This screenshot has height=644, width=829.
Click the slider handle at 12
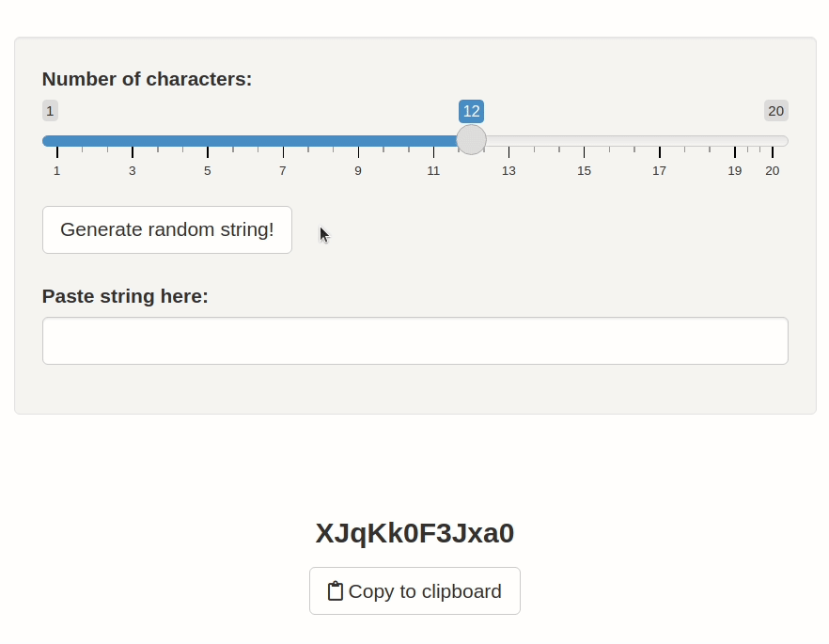pyautogui.click(x=471, y=140)
